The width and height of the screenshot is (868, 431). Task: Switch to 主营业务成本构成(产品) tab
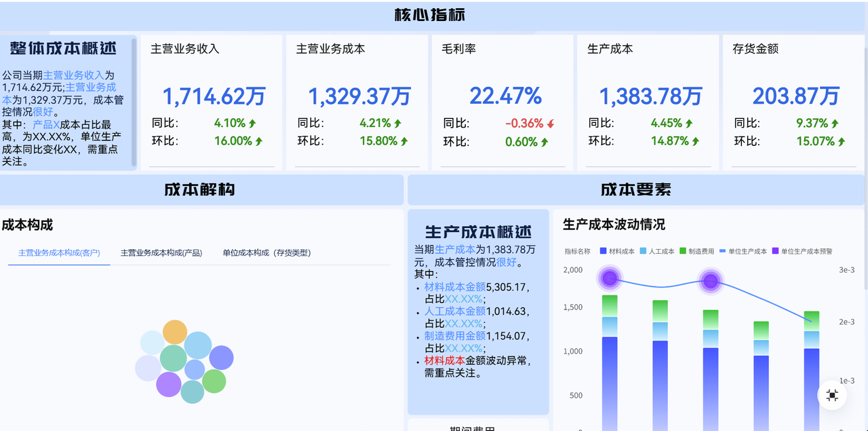pyautogui.click(x=161, y=252)
